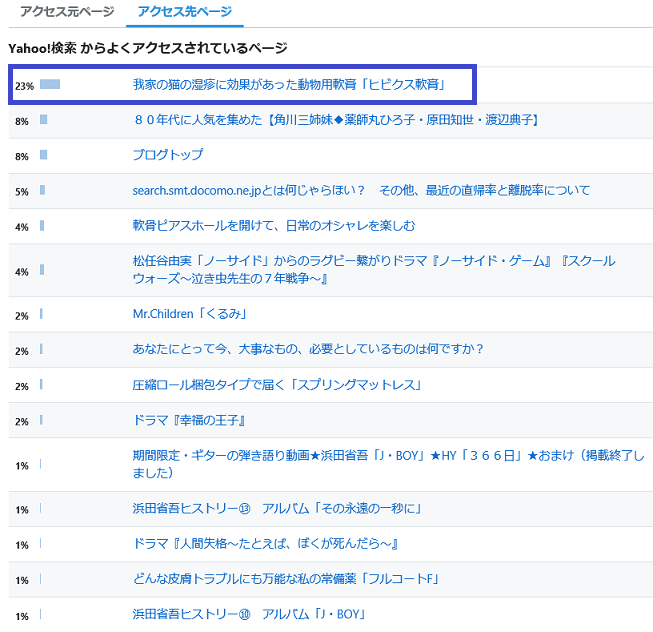Select the アクセス先ページ tab
Image resolution: width=653 pixels, height=632 pixels.
(184, 12)
